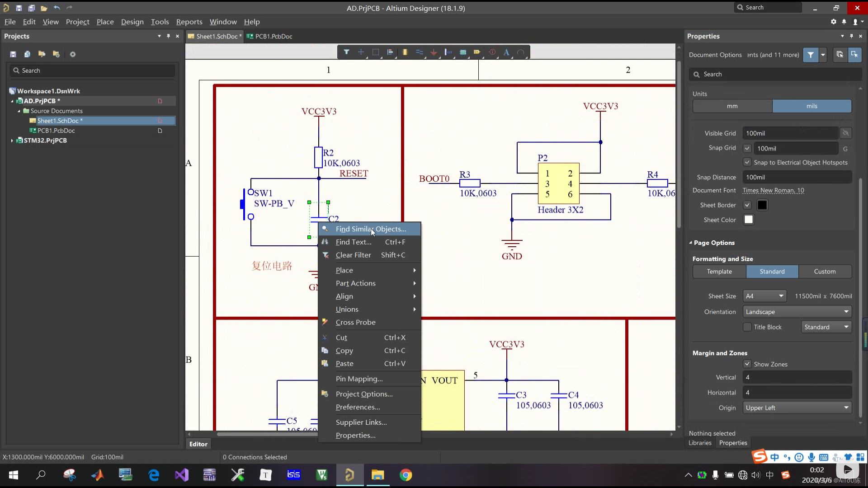Toggle the Snap Grid checkbox

(x=747, y=148)
